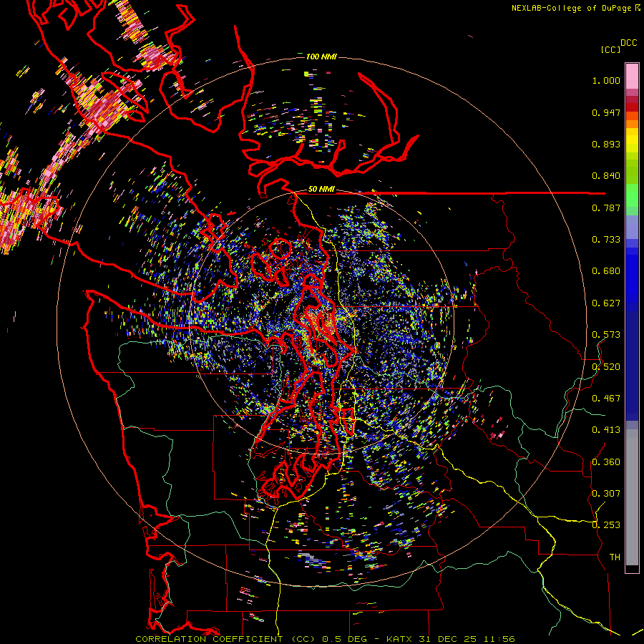Click the TH threshold label
Screen dimensions: 644x644
(x=615, y=557)
